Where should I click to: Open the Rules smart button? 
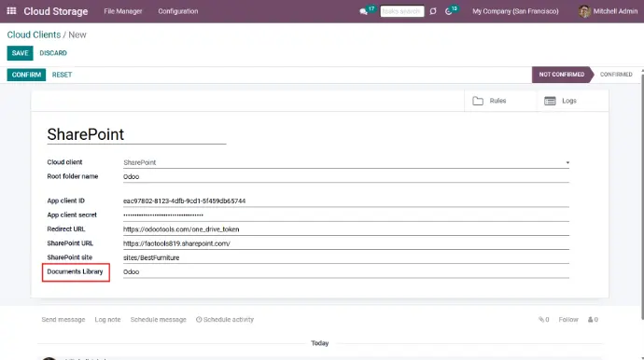500,101
